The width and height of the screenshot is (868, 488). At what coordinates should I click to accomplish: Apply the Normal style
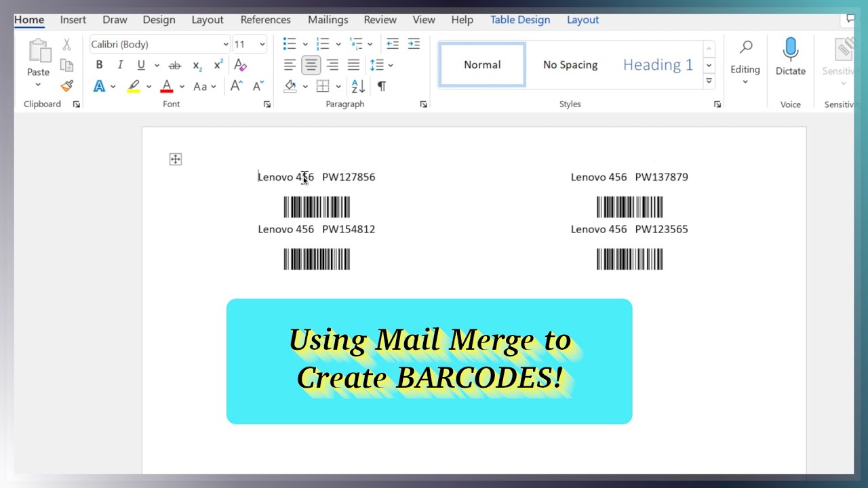pos(482,65)
